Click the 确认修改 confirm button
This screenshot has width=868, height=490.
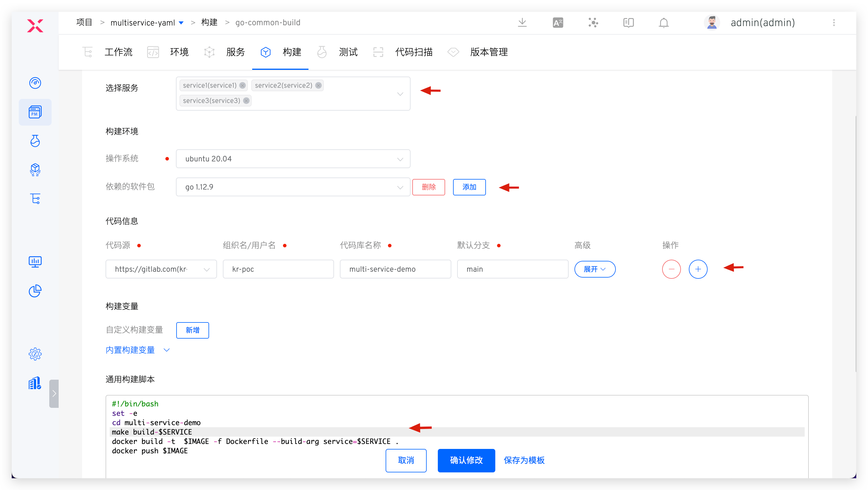point(466,460)
